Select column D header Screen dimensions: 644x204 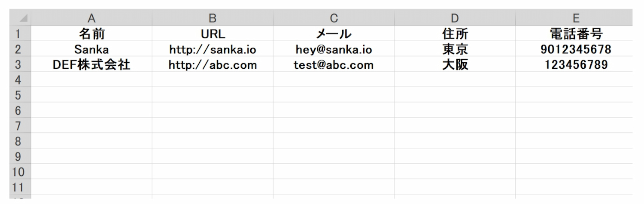tap(455, 18)
